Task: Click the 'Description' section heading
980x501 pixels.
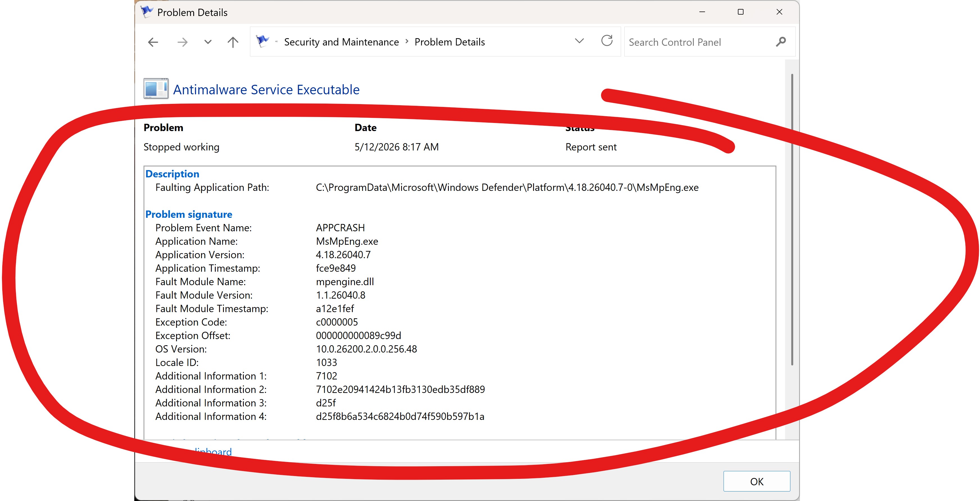Action: [172, 174]
